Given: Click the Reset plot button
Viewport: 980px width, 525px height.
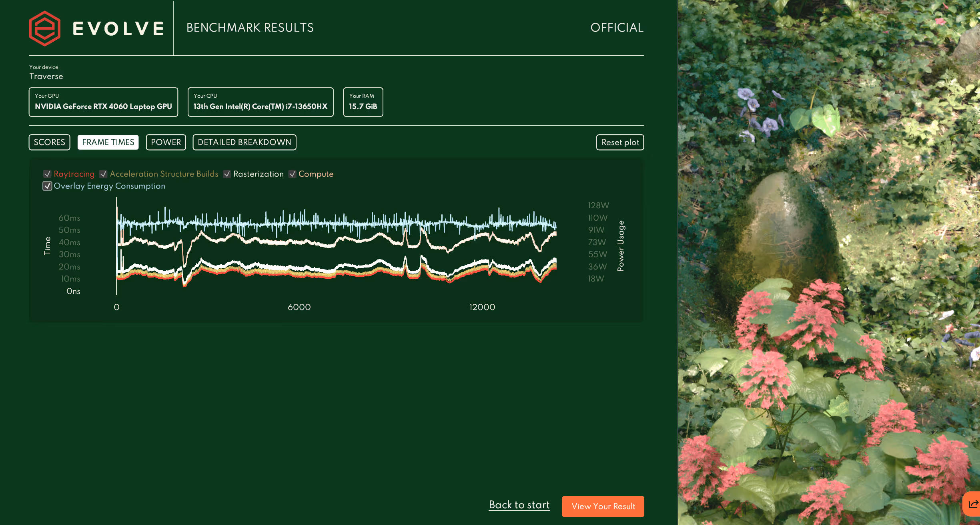Looking at the screenshot, I should 620,142.
